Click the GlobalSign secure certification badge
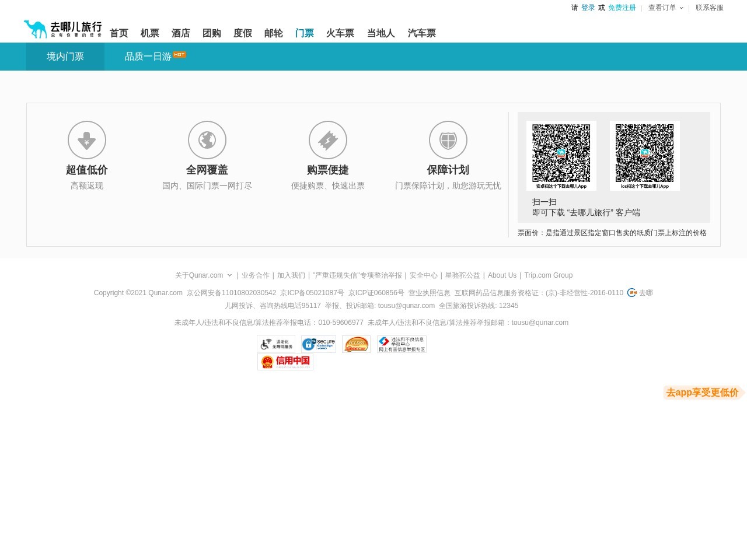 tap(318, 344)
